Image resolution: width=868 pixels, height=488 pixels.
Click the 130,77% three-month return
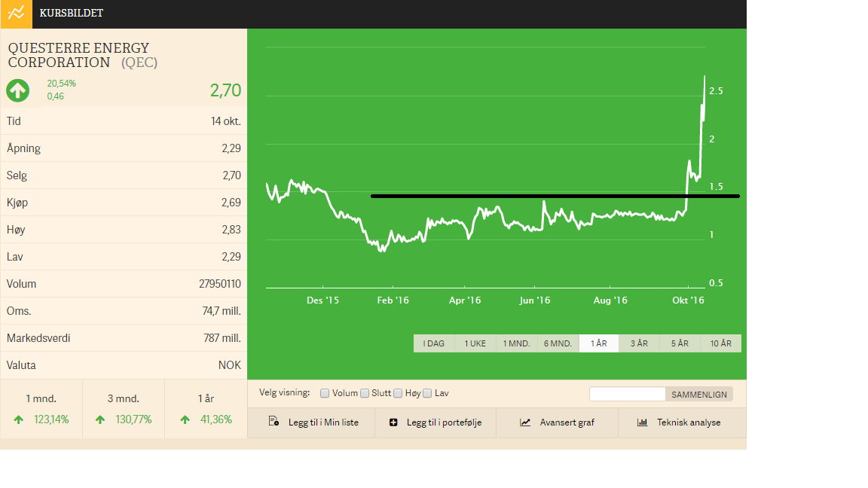coord(133,420)
